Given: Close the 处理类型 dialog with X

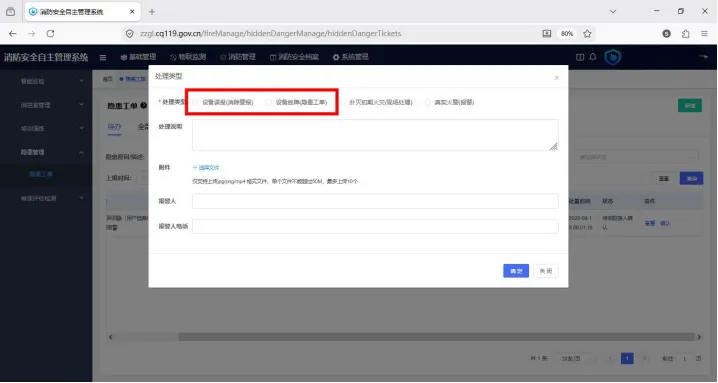Looking at the screenshot, I should 556,78.
